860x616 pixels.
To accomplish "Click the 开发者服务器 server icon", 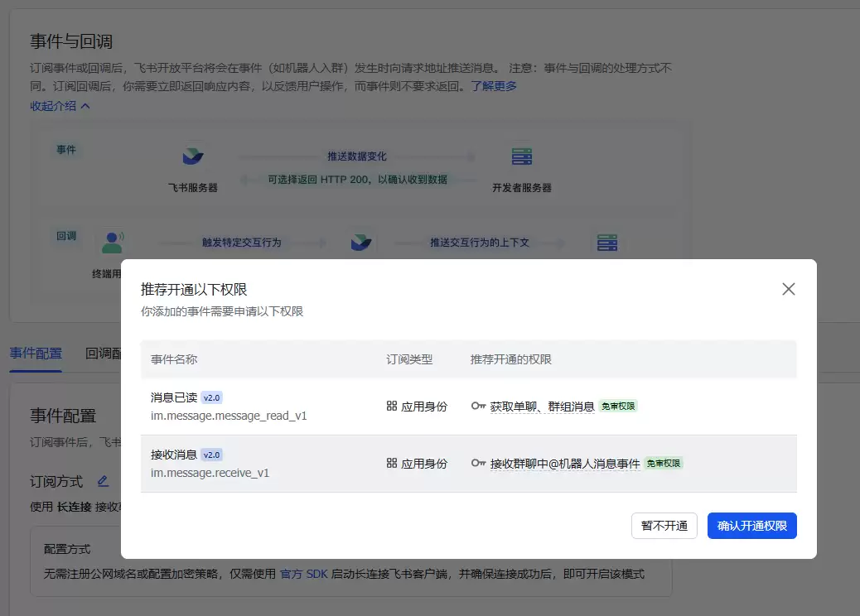I will click(522, 156).
